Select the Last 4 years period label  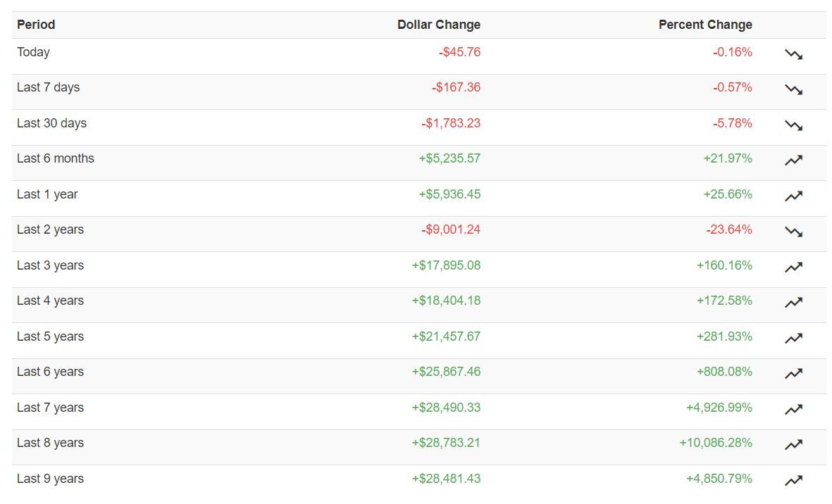[x=50, y=301]
